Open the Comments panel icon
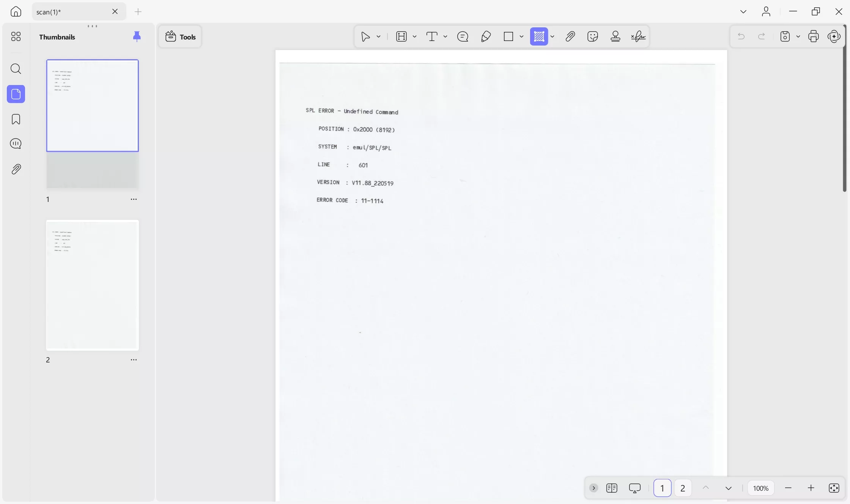This screenshot has height=504, width=850. click(x=16, y=144)
